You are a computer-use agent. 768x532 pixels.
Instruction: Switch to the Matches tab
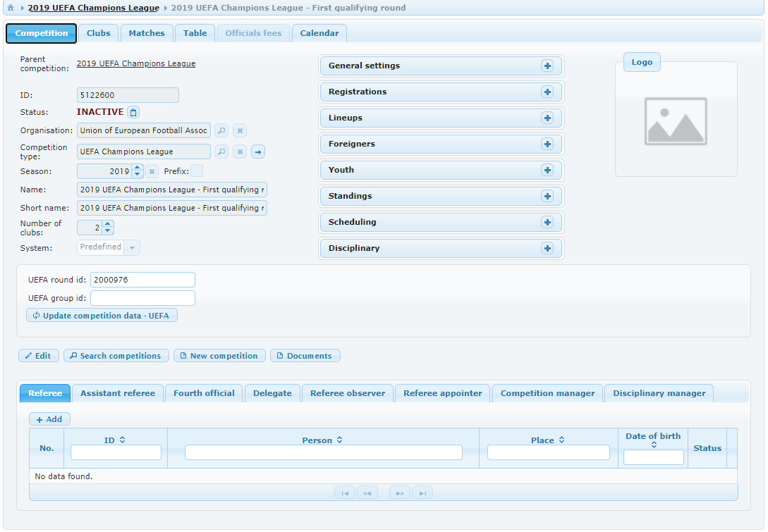[147, 33]
